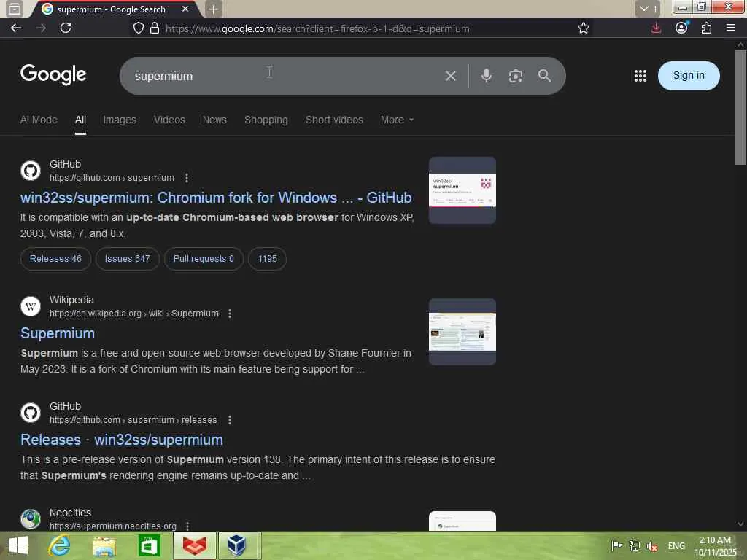This screenshot has height=560, width=747.
Task: Open the downloads panel arrow icon
Action: click(656, 28)
